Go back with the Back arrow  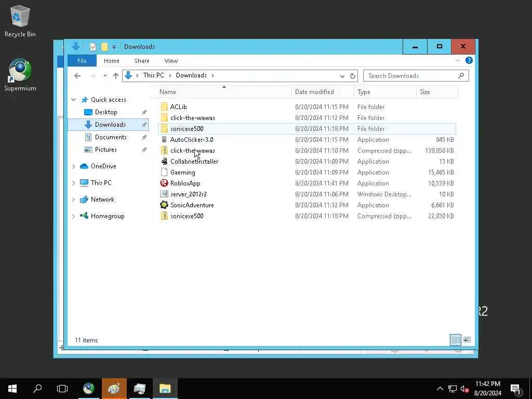[78, 76]
